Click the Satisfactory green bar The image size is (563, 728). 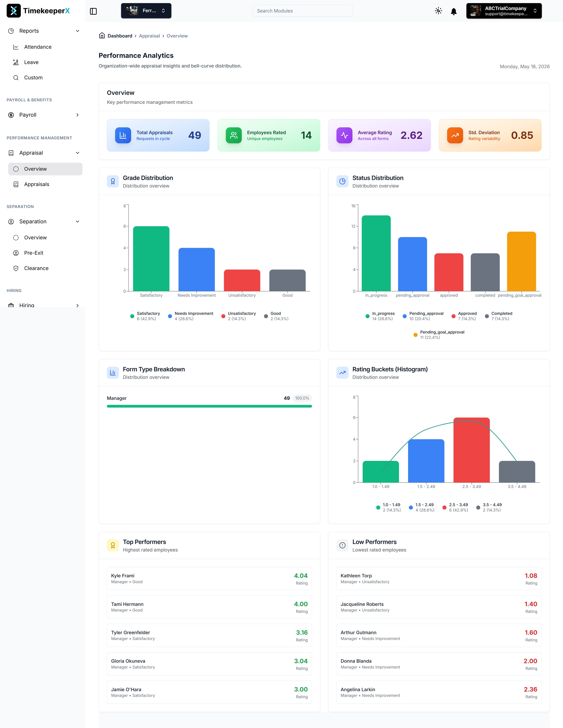(x=151, y=259)
